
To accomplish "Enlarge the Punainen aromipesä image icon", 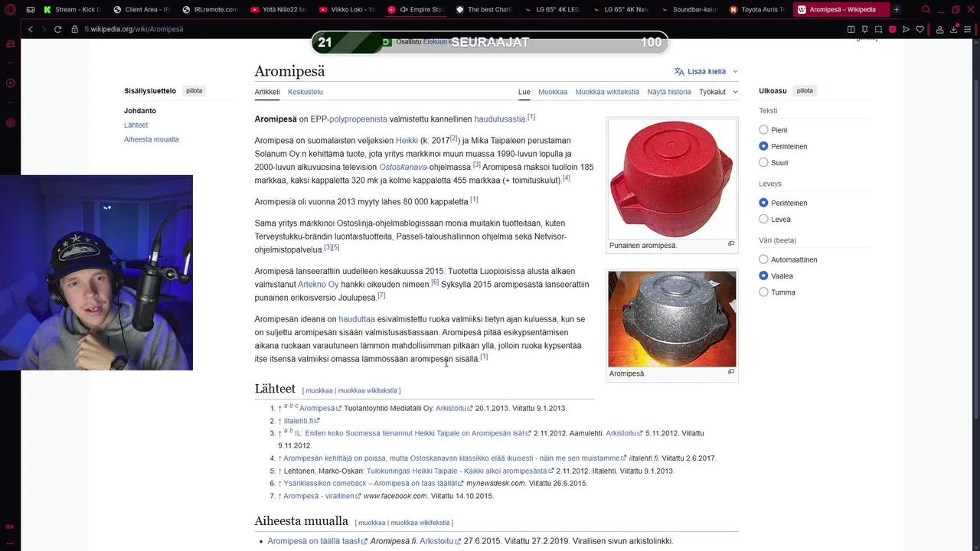I will [730, 244].
